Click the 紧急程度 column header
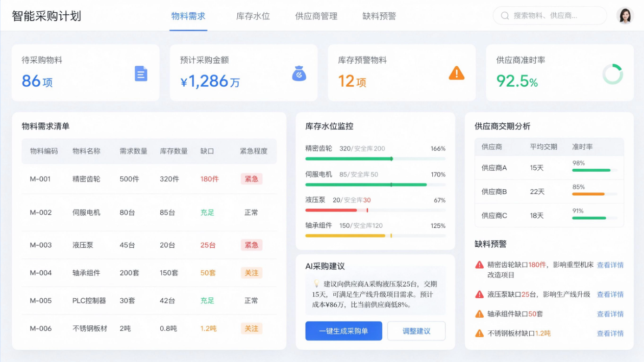The height and width of the screenshot is (362, 644). (254, 151)
